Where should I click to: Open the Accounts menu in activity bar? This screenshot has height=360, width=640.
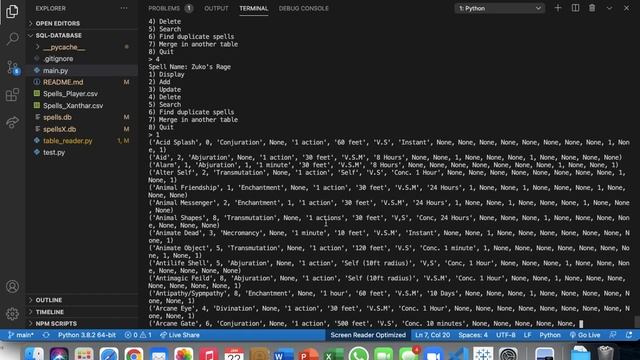pyautogui.click(x=12, y=287)
